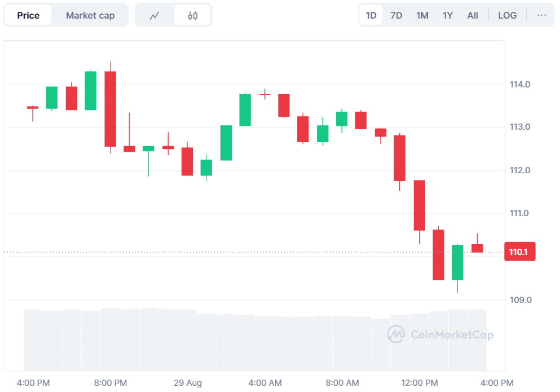Click the leftmost gray volume bar
The width and height of the screenshot is (560, 392).
33,340
